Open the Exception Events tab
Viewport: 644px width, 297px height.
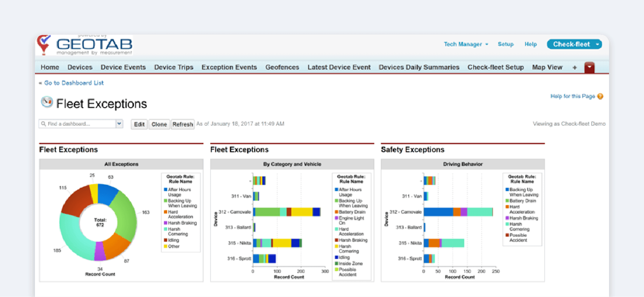coord(229,67)
